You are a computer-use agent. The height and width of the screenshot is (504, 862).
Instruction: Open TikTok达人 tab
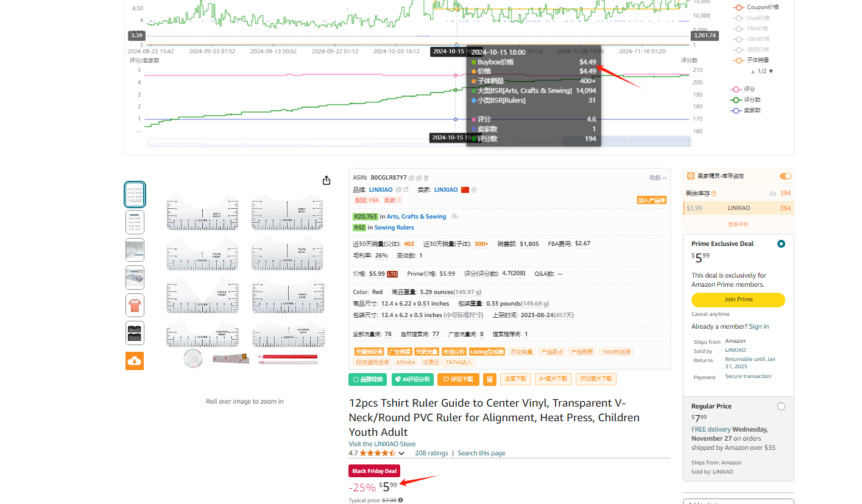pos(459,362)
